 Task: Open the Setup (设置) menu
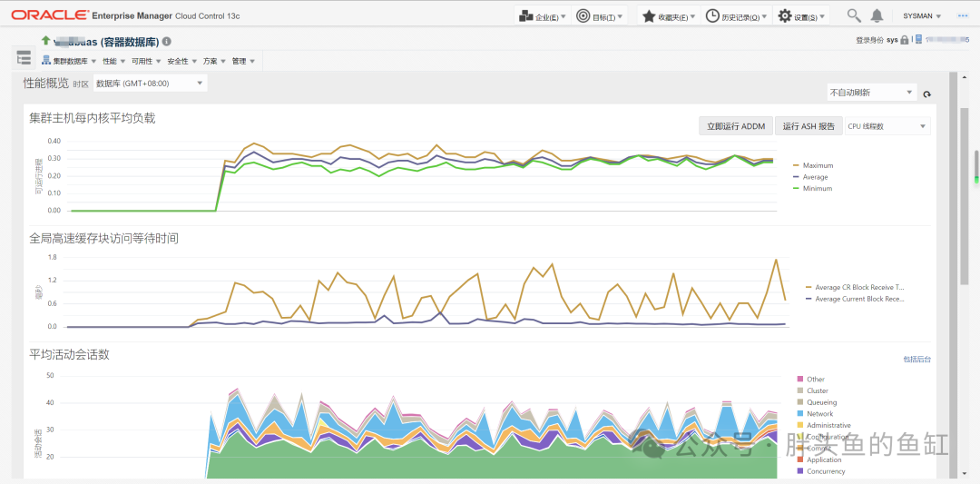(801, 16)
